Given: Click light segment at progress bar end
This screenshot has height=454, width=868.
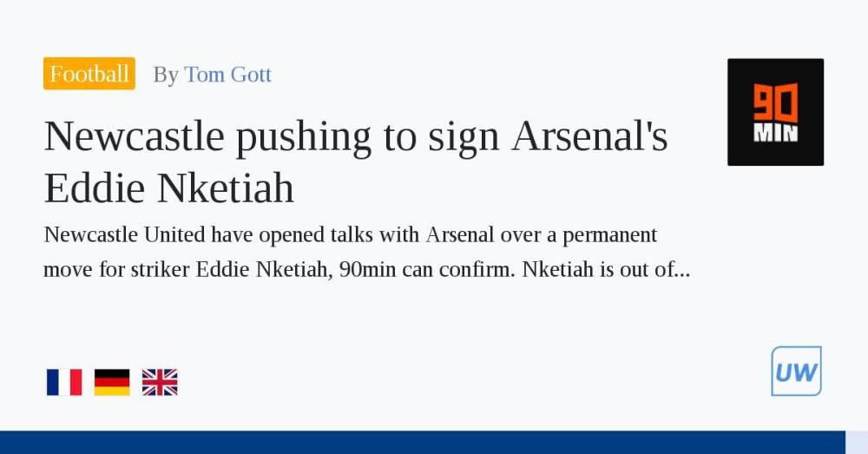Looking at the screenshot, I should [x=857, y=443].
